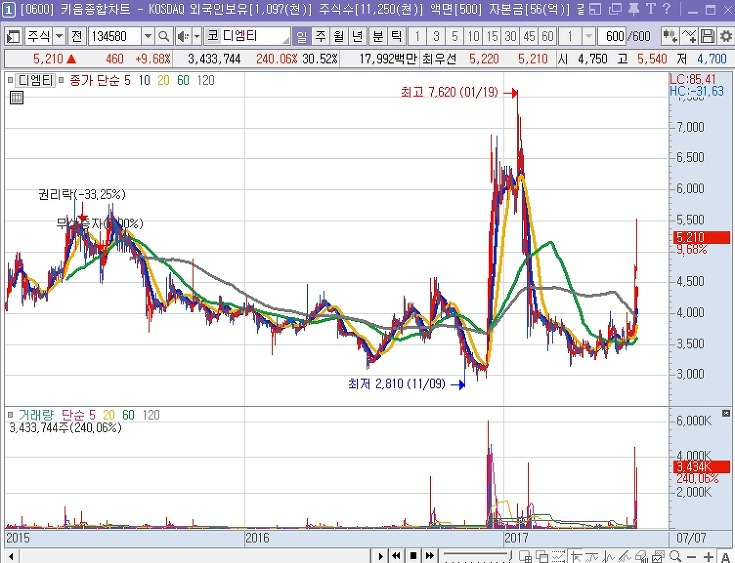Choose the 3 interval preset button
735x563 pixels.
coord(436,36)
